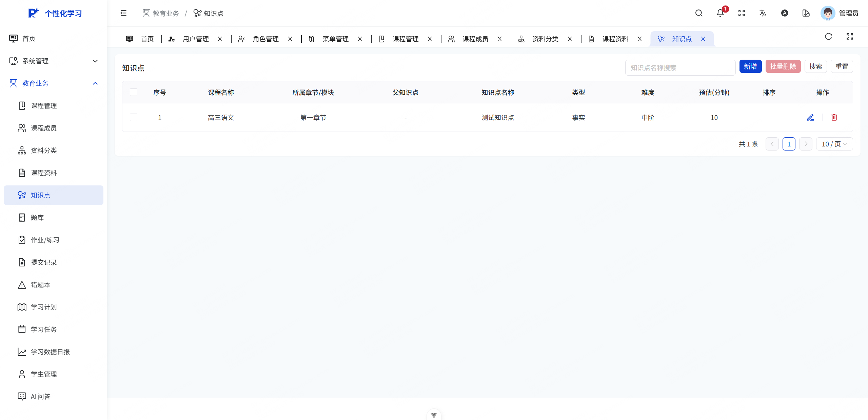Toggle fullscreen icon in top header
The image size is (868, 420).
point(742,13)
